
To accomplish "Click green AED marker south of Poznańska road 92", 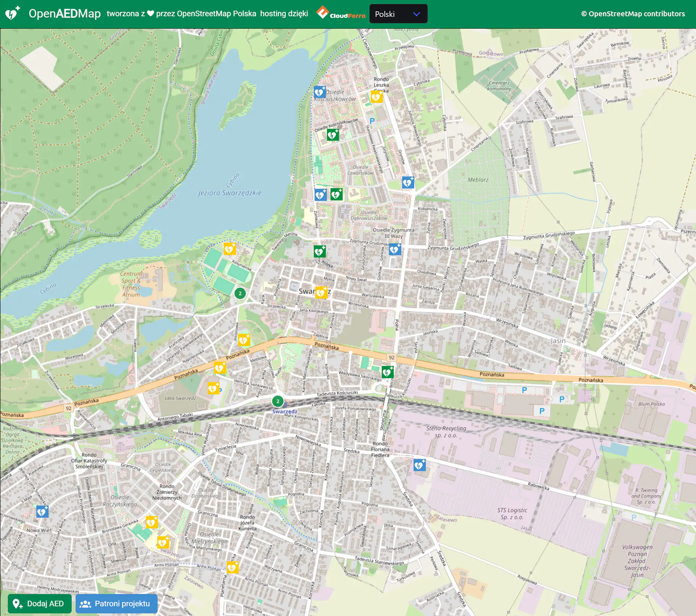I will coord(388,372).
